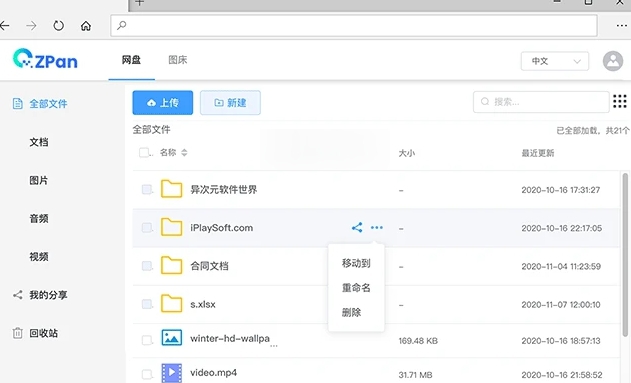Click the 全部文件 breadcrumb above list
The image size is (631, 383).
coord(151,130)
